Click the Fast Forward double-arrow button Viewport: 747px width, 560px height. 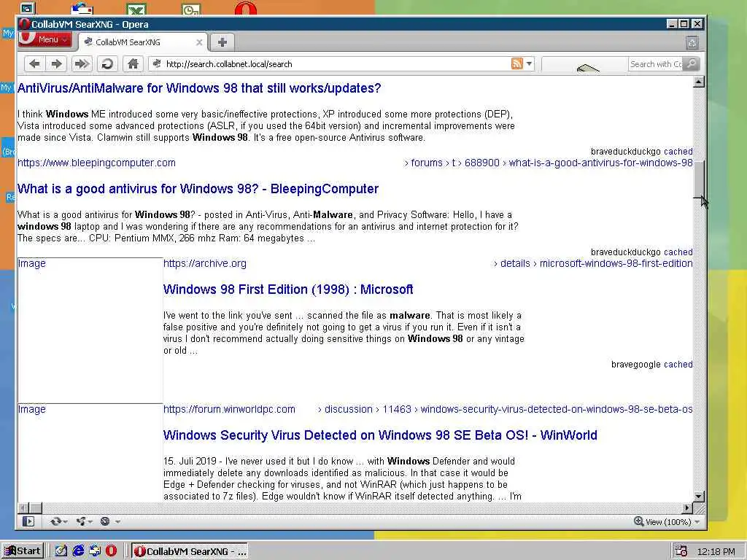click(82, 64)
